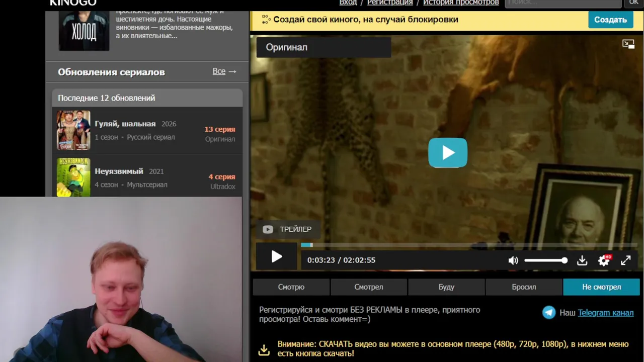The height and width of the screenshot is (362, 644).
Task: Select the Не смотрел status tab
Action: [602, 287]
